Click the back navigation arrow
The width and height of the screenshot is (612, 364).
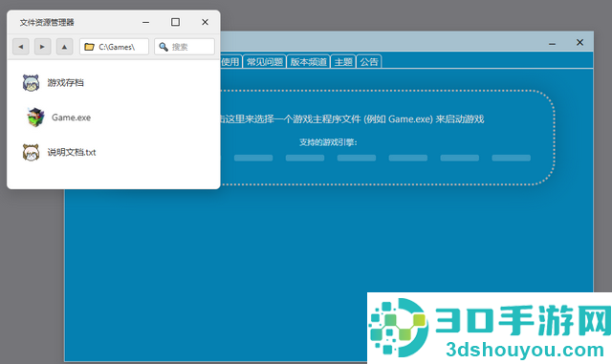pos(21,47)
